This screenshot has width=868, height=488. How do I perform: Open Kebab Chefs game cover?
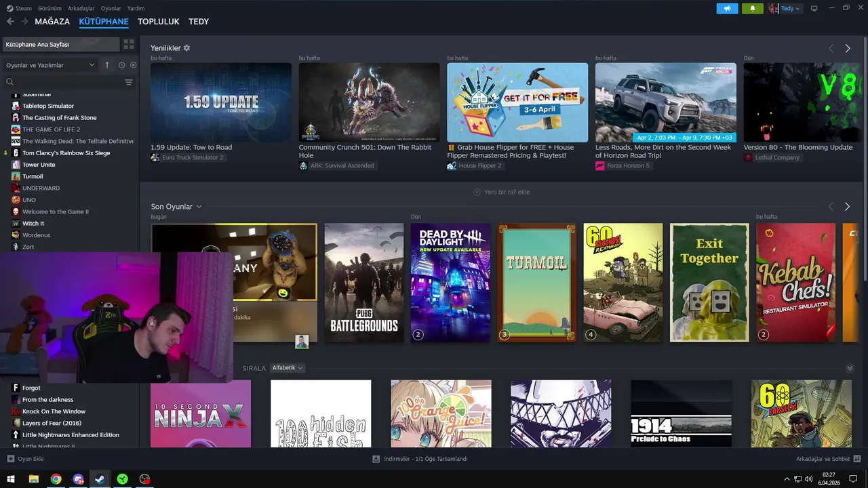pyautogui.click(x=796, y=283)
